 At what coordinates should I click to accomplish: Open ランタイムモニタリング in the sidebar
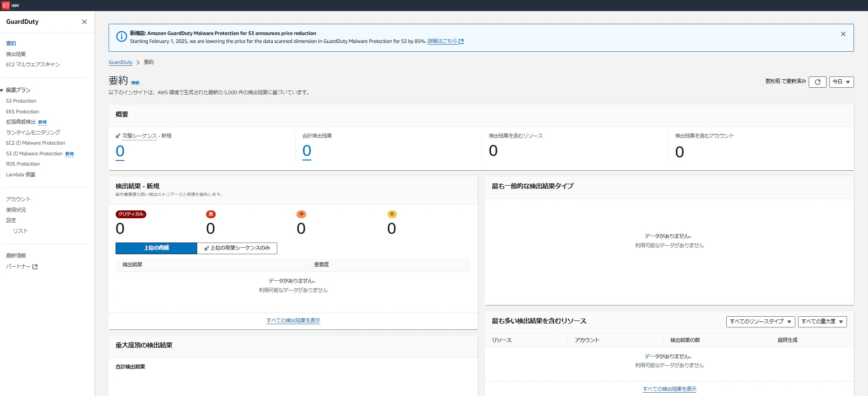click(33, 132)
